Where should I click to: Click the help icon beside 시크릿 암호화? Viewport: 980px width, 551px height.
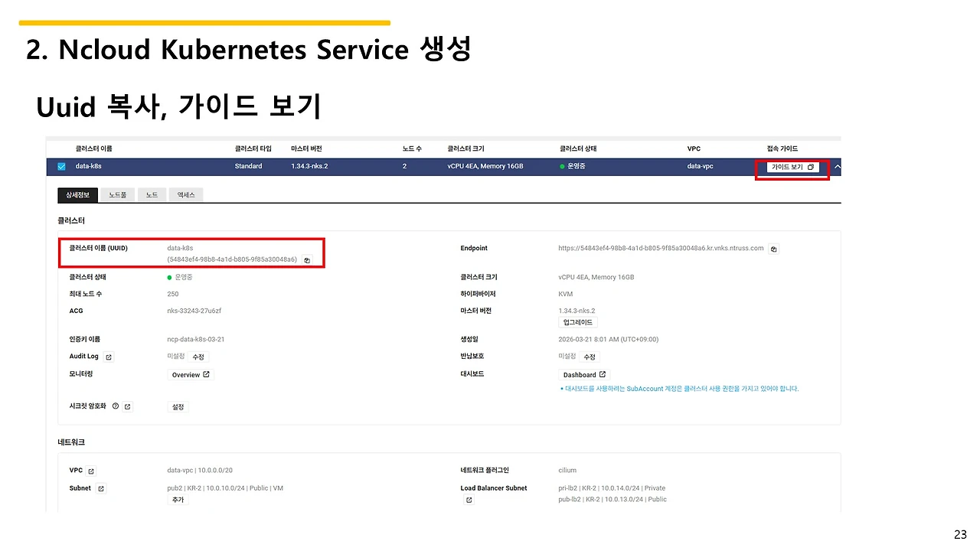116,406
